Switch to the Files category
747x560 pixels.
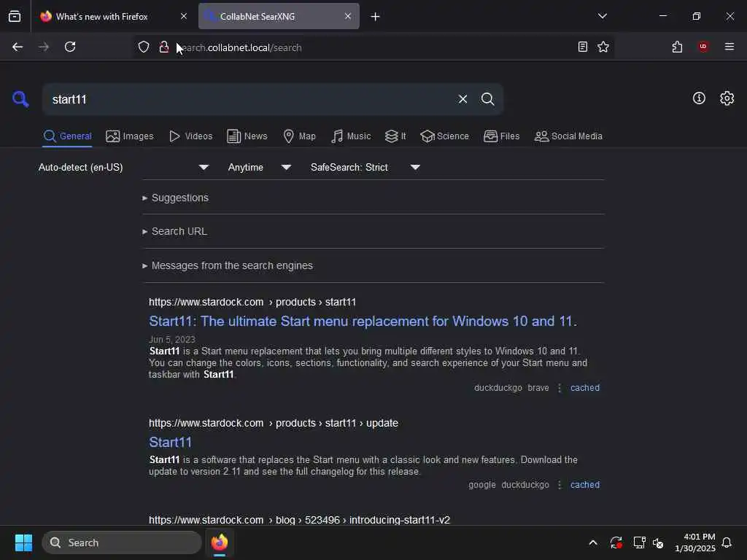[x=501, y=136]
